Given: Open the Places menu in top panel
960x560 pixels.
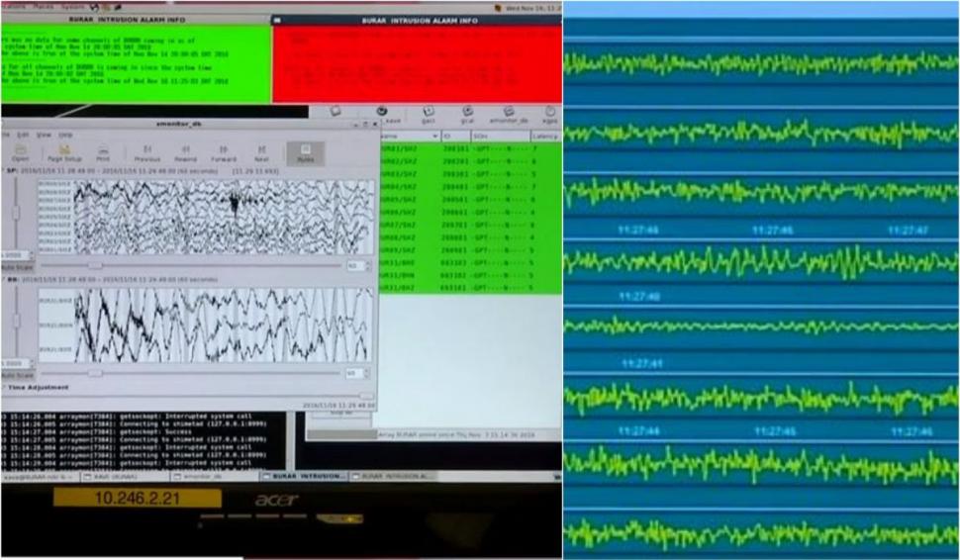Looking at the screenshot, I should click(41, 4).
